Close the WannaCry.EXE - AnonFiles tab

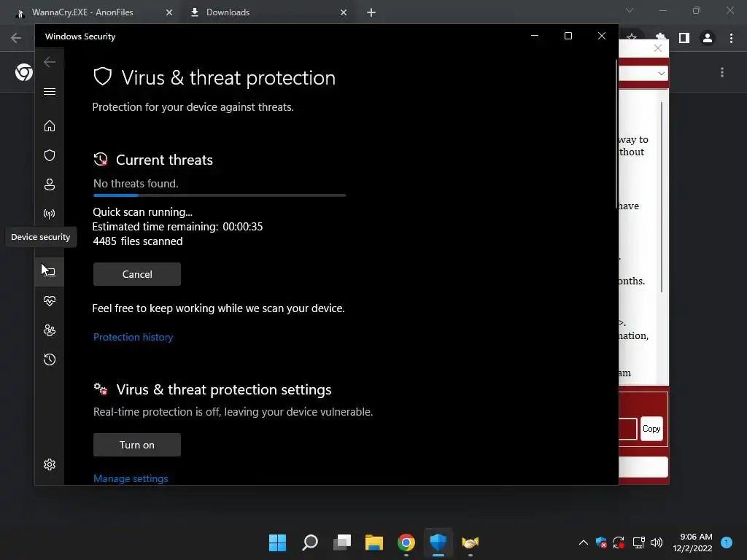click(169, 13)
